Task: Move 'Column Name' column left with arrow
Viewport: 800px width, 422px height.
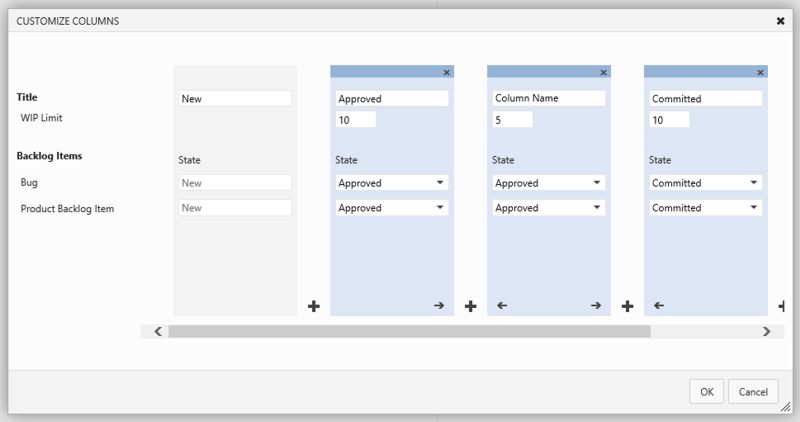Action: tap(502, 305)
